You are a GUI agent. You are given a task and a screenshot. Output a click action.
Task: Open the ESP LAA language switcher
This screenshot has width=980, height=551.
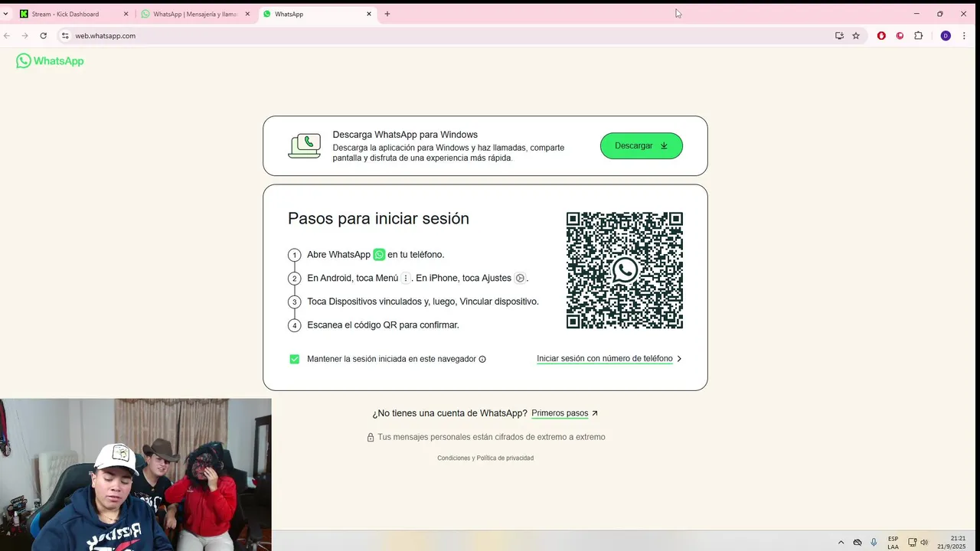click(893, 543)
